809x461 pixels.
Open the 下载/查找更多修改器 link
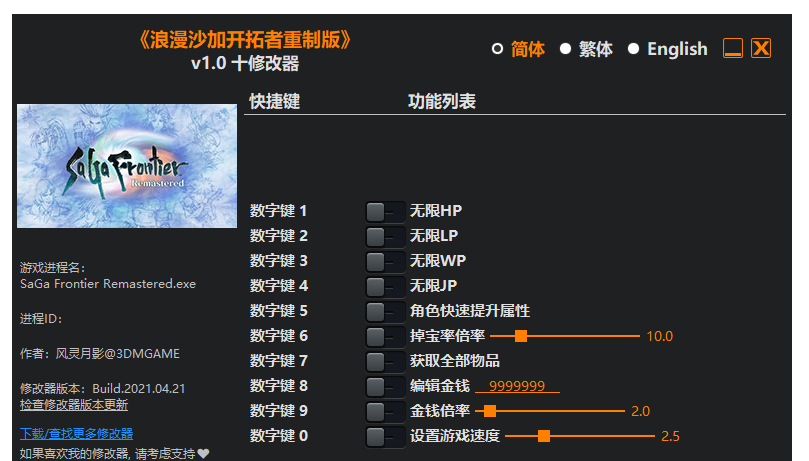[76, 434]
